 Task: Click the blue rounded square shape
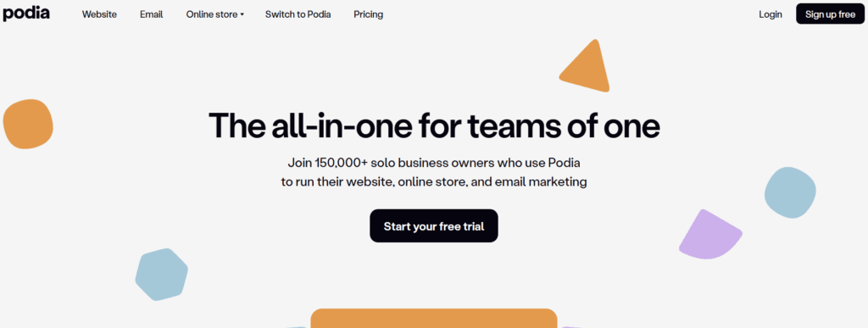tap(790, 192)
